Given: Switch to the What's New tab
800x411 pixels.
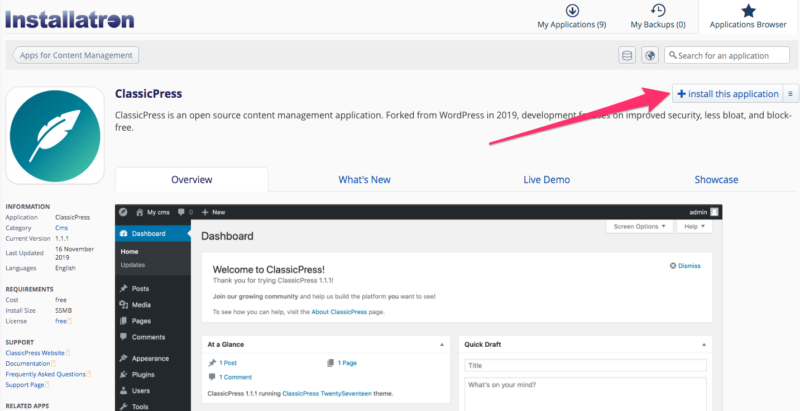Looking at the screenshot, I should pyautogui.click(x=364, y=179).
